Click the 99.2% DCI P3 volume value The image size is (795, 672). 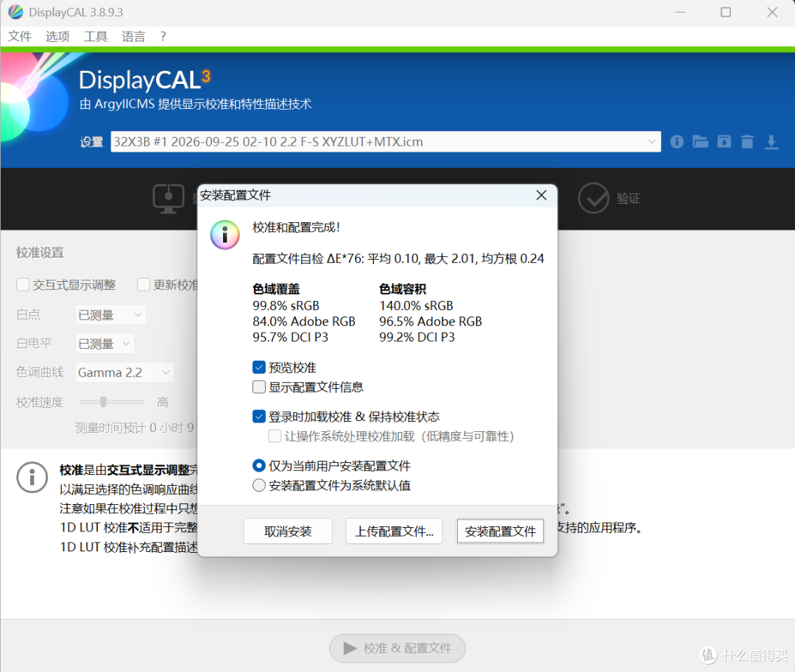tap(417, 337)
